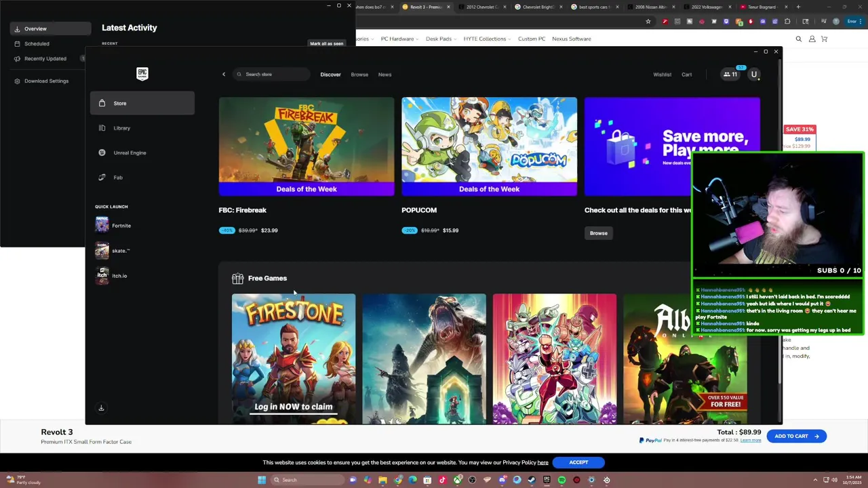Accept cookies with the ACCEPT button
Viewport: 868px width, 488px height.
(578, 462)
